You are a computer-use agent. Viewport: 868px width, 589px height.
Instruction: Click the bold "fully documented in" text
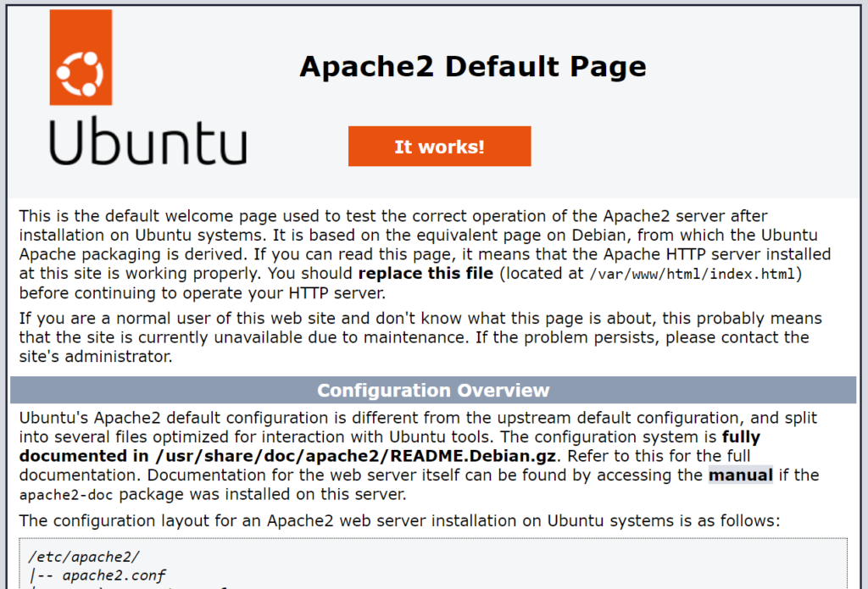point(740,437)
